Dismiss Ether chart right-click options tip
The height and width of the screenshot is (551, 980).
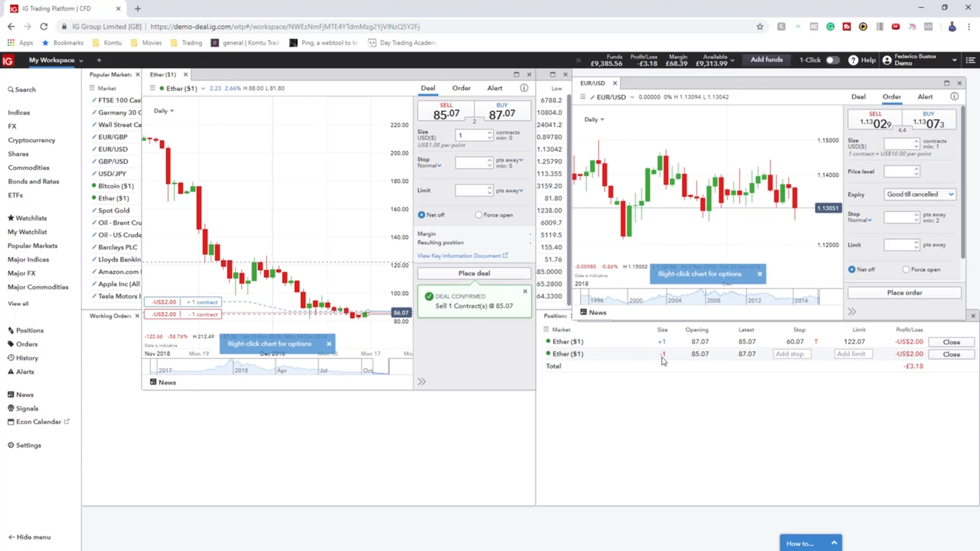tap(329, 344)
